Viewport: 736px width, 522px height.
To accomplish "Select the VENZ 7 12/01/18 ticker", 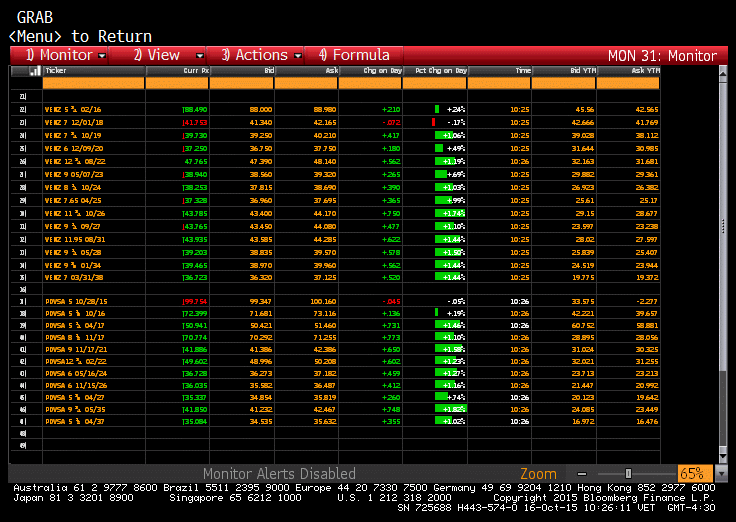I will 74,123.
